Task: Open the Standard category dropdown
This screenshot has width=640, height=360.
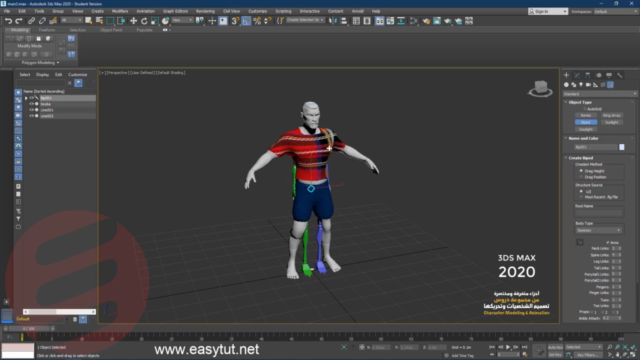Action: [600, 94]
